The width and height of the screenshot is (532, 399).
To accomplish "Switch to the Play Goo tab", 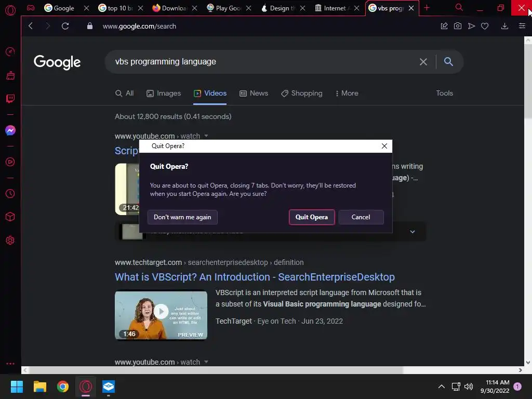I will click(x=224, y=8).
